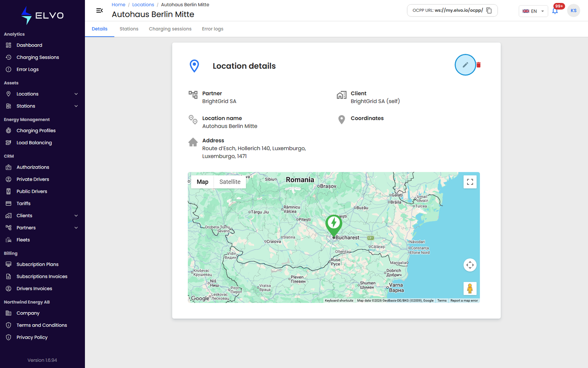This screenshot has width=588, height=368.
Task: Click the Charging Profiles icon
Action: click(x=8, y=131)
